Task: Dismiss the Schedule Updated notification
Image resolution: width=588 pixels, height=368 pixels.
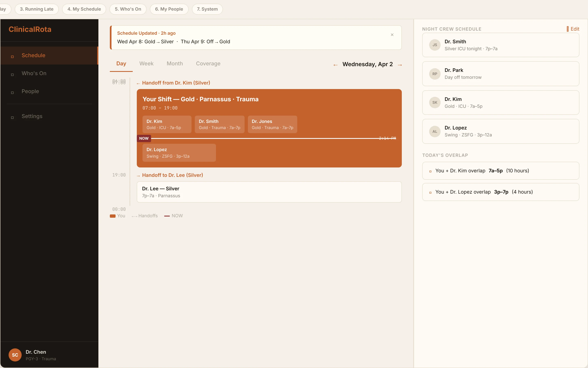Action: point(392,35)
